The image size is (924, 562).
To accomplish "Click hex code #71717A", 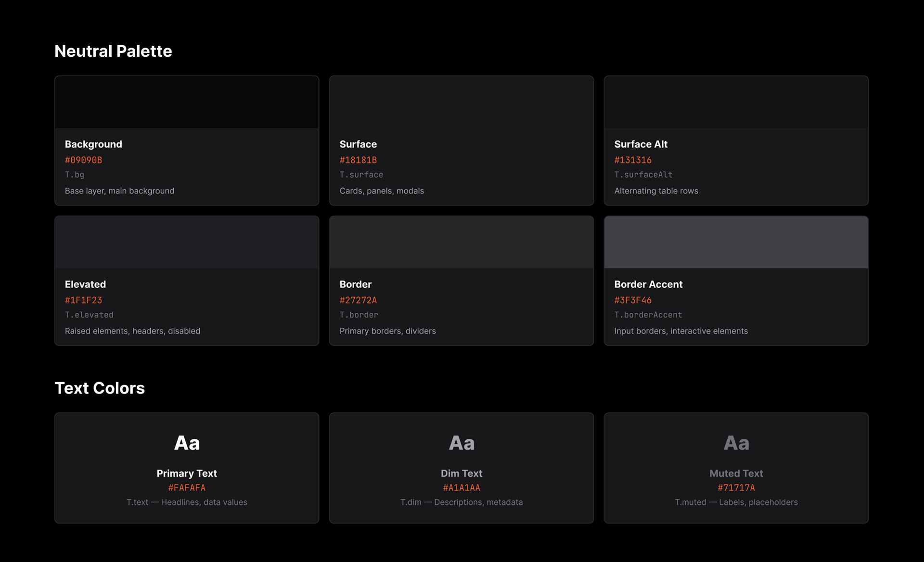I will coord(736,487).
